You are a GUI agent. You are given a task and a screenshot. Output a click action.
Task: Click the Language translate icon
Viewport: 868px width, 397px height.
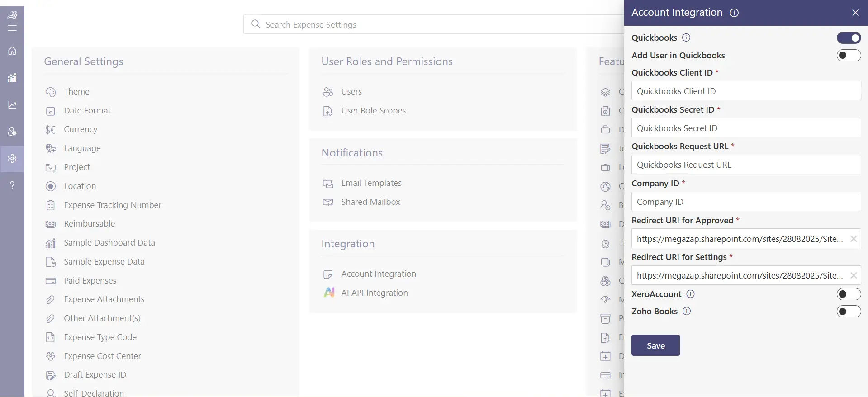click(51, 148)
